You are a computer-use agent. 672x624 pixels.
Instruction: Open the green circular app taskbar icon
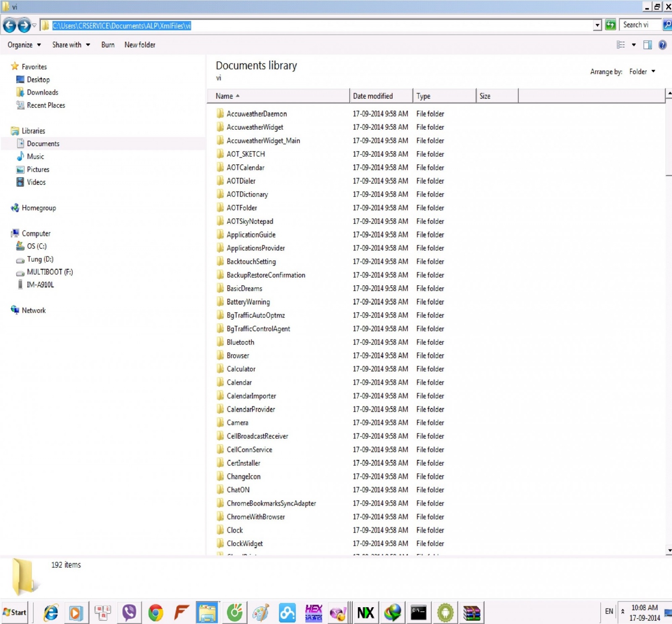234,613
